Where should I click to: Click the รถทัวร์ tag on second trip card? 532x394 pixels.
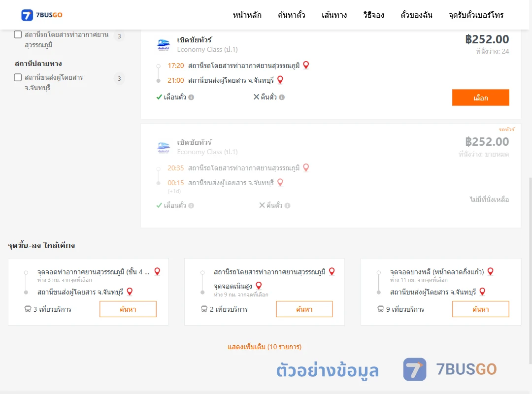click(506, 130)
